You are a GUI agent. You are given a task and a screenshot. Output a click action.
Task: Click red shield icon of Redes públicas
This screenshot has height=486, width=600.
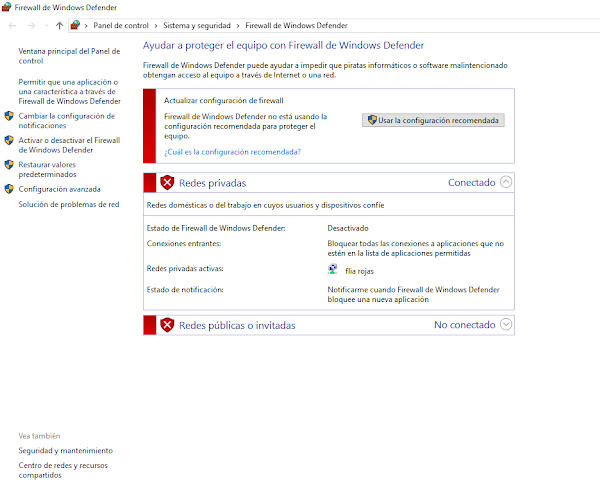[167, 325]
